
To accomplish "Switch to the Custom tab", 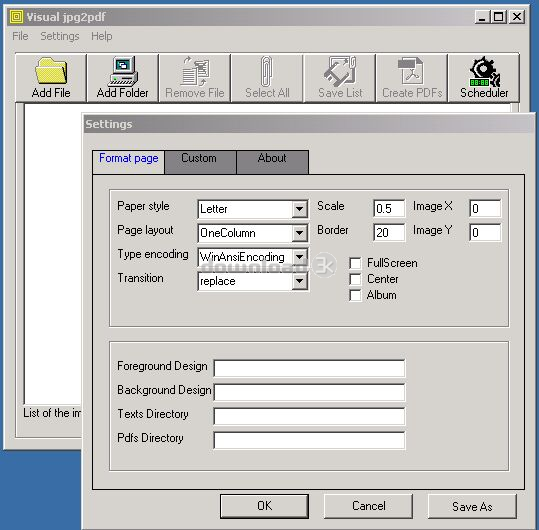I will point(199,158).
